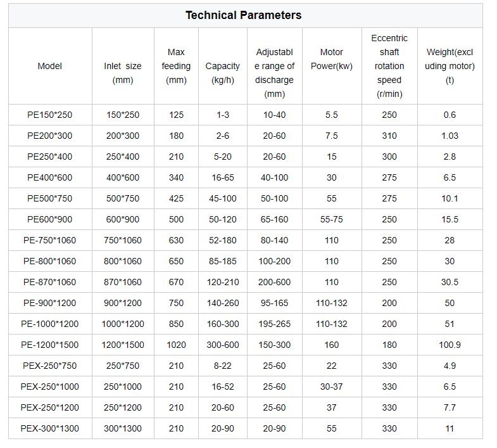Select the PE600*900 model cell

point(50,219)
